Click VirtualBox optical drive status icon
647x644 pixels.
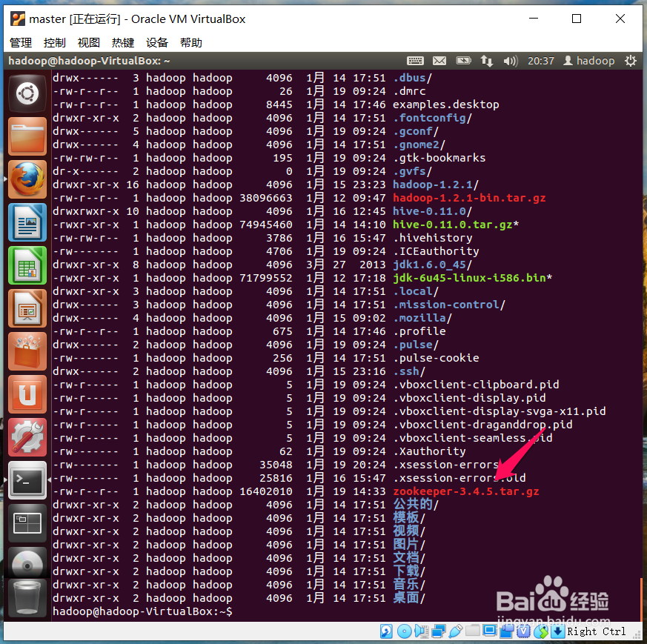pyautogui.click(x=405, y=631)
